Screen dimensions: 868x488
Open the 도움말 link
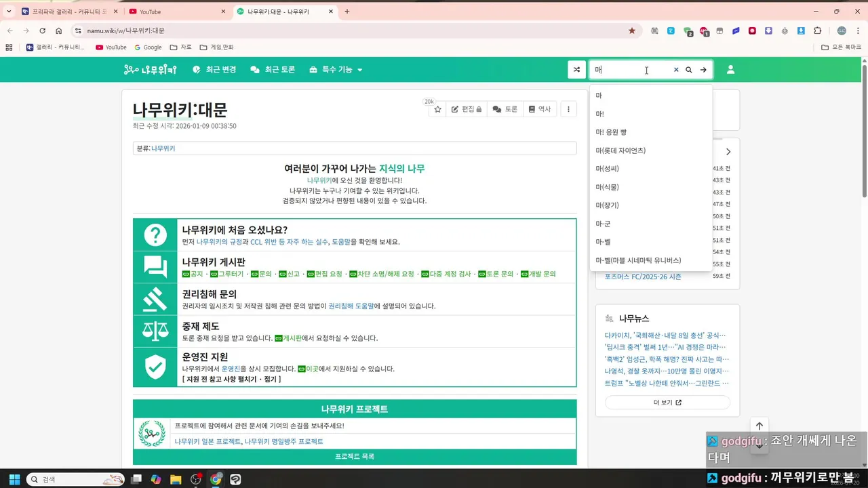coord(341,242)
